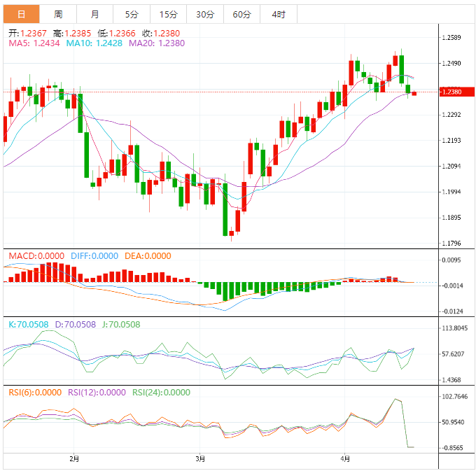Switch to the 4时 chart tab

click(277, 14)
